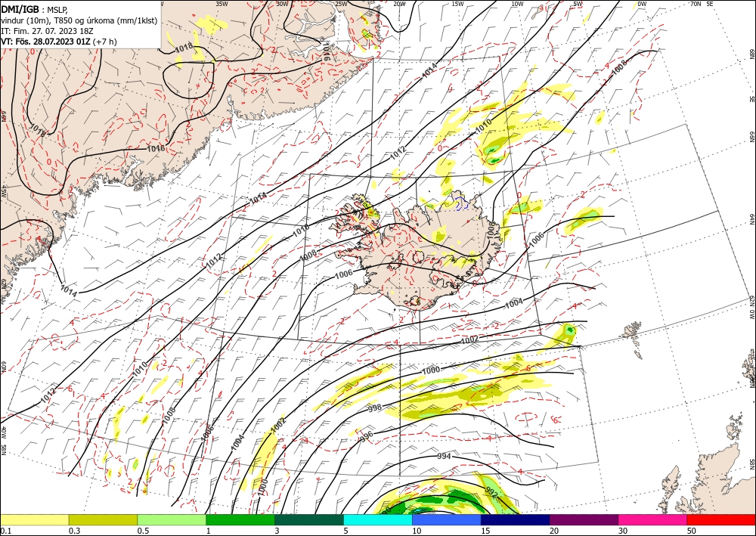
Task: Click the '998' isobar label
Action: pyautogui.click(x=375, y=408)
